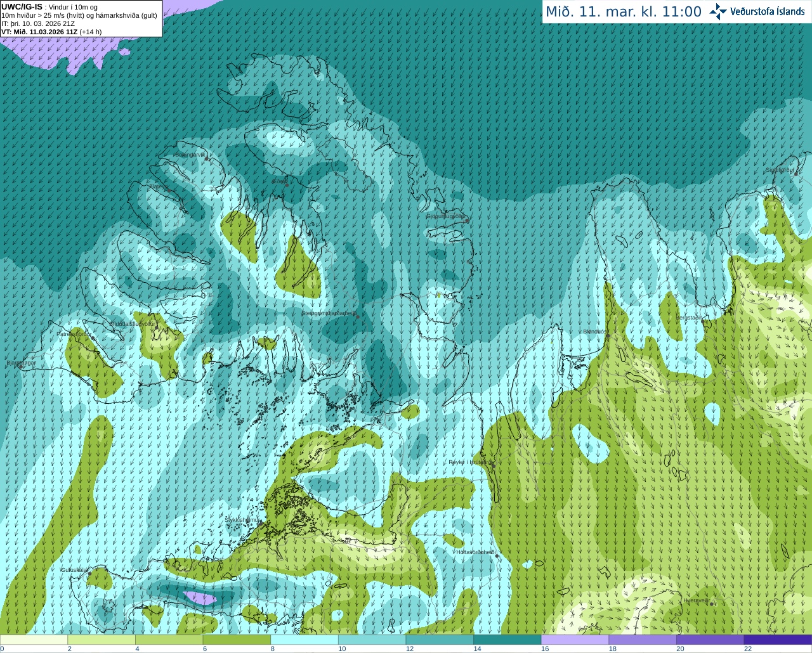The image size is (812, 653).
Task: Click the 20–22 m/s violet legend swatch
Action: pos(710,640)
